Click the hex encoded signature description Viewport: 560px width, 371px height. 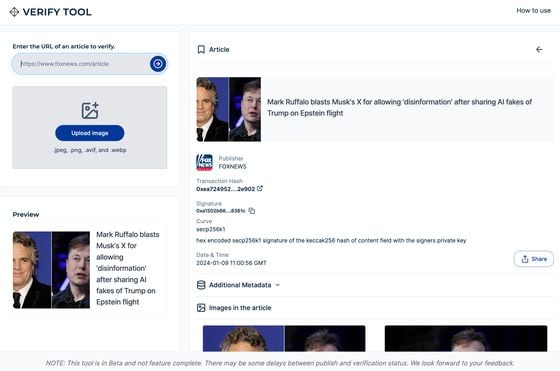[x=331, y=241]
